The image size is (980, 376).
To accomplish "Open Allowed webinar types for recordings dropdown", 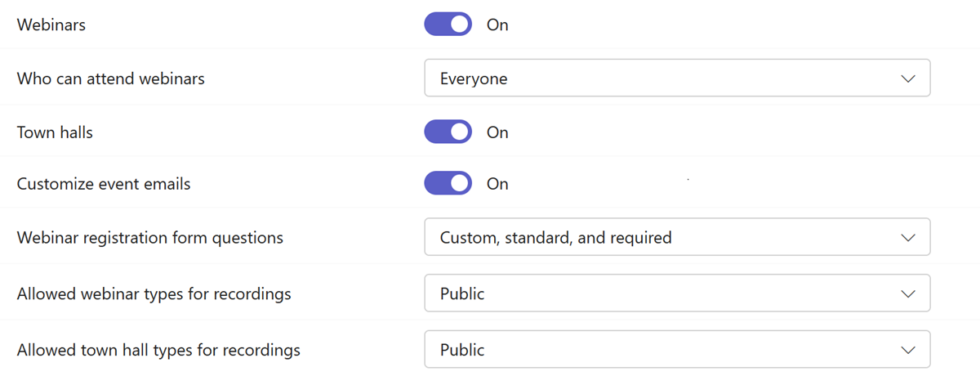I will point(676,293).
